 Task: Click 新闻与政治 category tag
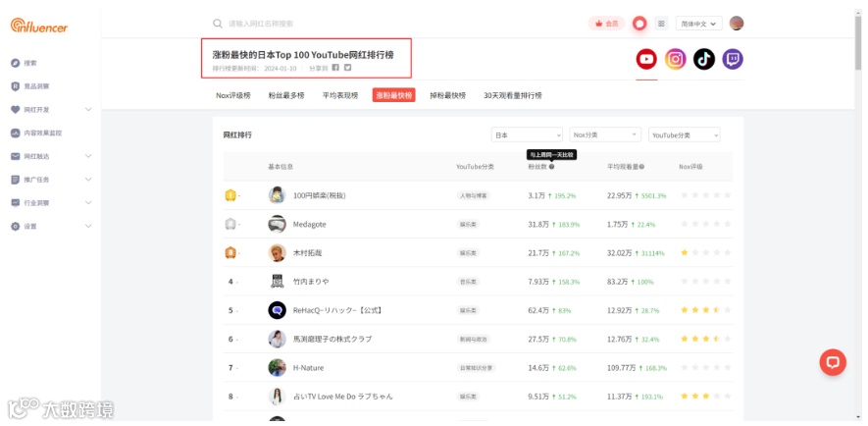(474, 339)
